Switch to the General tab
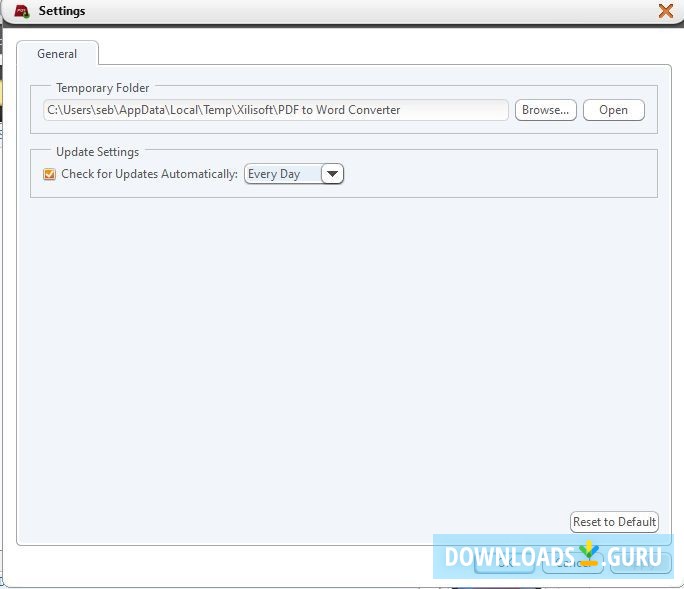 point(57,54)
